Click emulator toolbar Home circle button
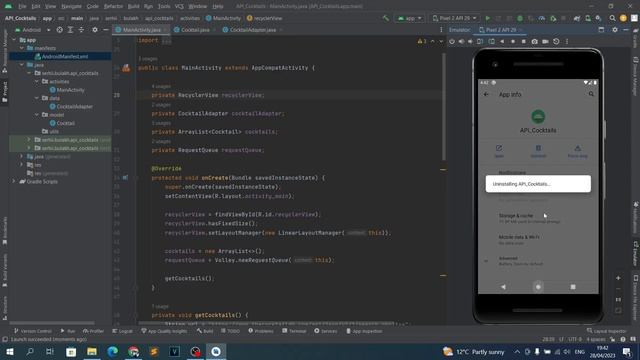Image resolution: width=640 pixels, height=360 pixels. pos(513,42)
